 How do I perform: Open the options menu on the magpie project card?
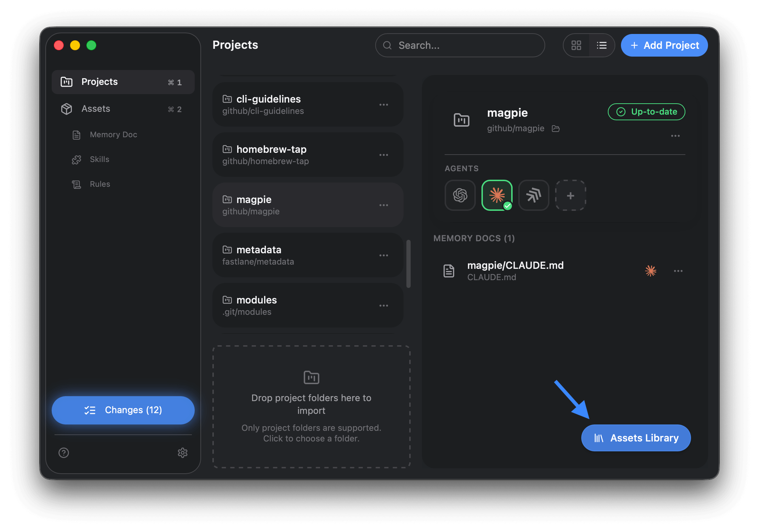[x=384, y=205]
